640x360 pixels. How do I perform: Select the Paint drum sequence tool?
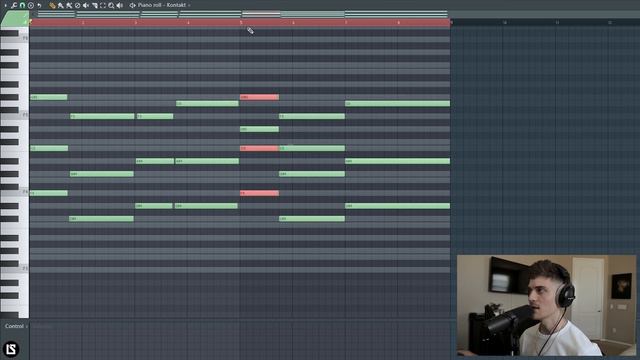coord(69,5)
